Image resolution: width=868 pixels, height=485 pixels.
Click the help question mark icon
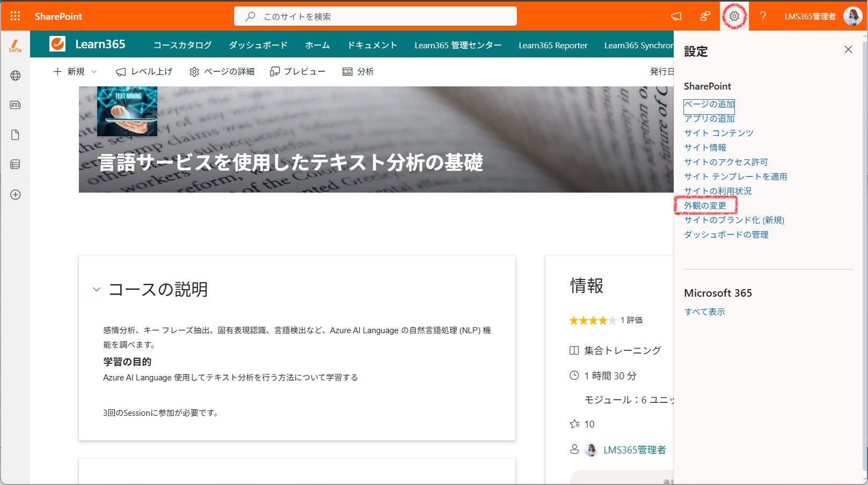click(x=763, y=16)
